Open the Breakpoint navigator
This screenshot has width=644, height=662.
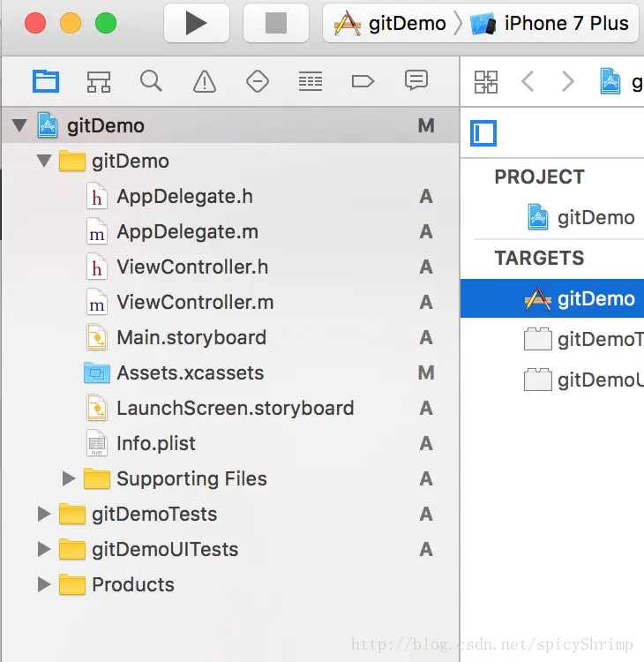pos(363,81)
